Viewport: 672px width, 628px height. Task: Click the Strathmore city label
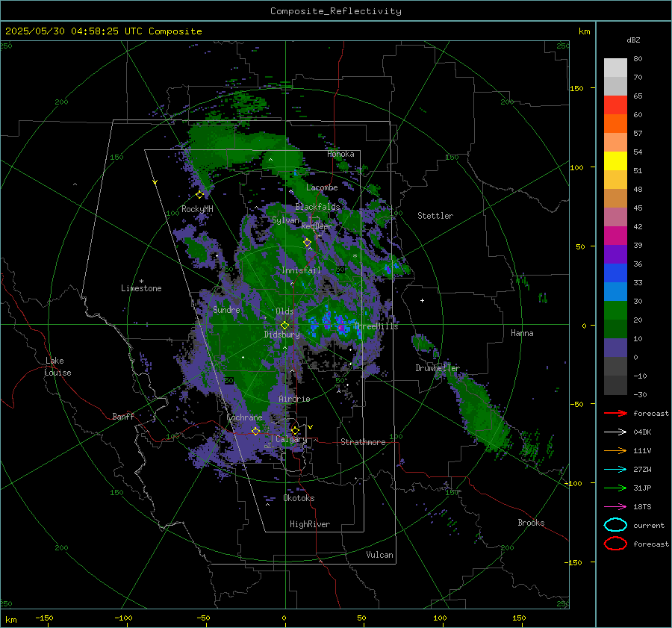pyautogui.click(x=363, y=442)
